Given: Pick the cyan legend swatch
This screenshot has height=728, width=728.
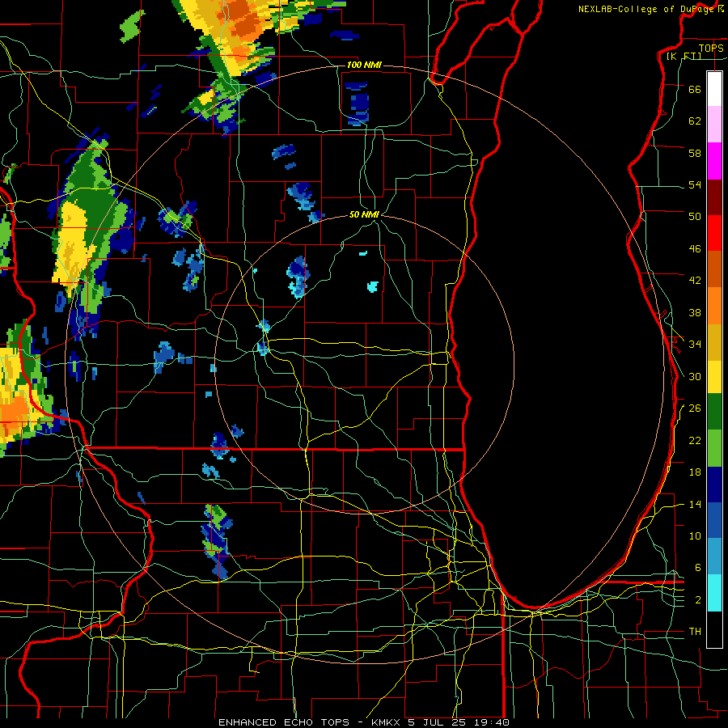Looking at the screenshot, I should 714,593.
